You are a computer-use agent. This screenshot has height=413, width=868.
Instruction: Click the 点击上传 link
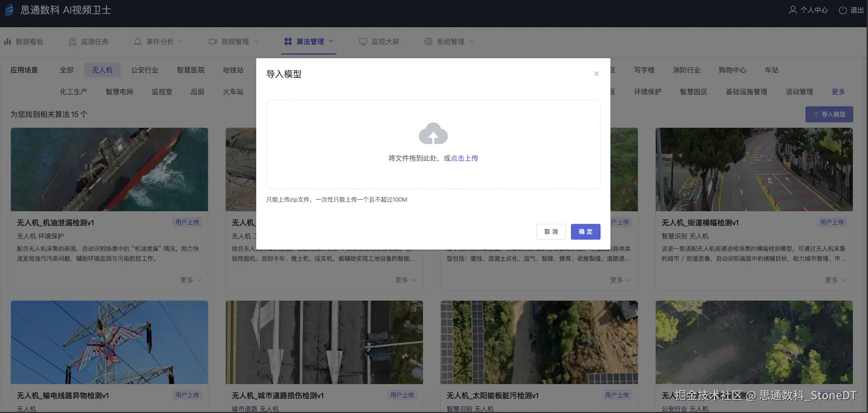coord(464,158)
